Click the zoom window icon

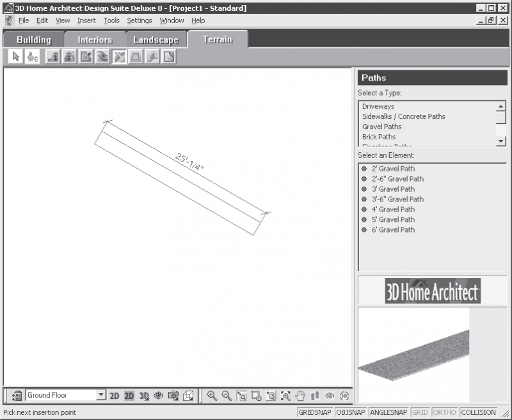242,396
